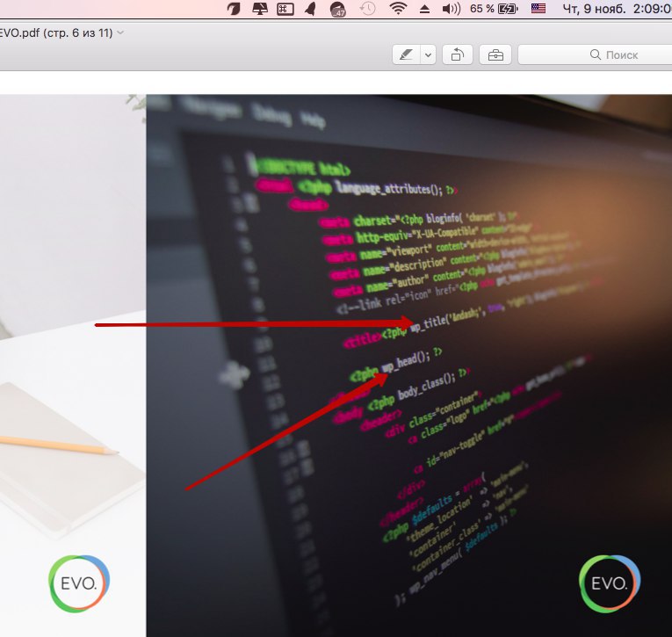Open the round avatar icon showing 47
Viewport: 672px width, 637px height.
[337, 9]
